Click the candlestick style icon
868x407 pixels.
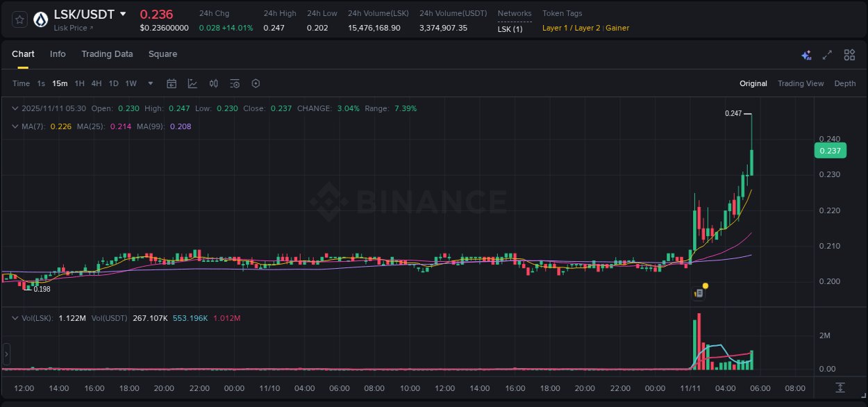click(214, 83)
